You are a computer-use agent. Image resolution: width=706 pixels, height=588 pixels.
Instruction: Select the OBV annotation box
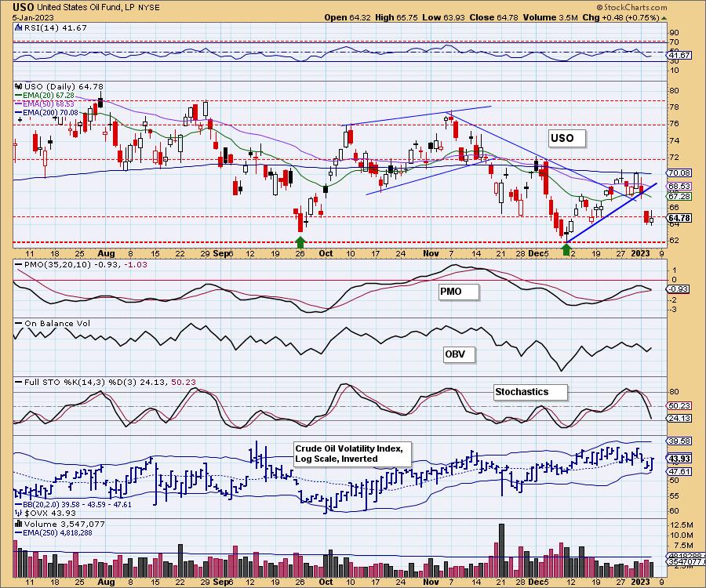pyautogui.click(x=459, y=354)
